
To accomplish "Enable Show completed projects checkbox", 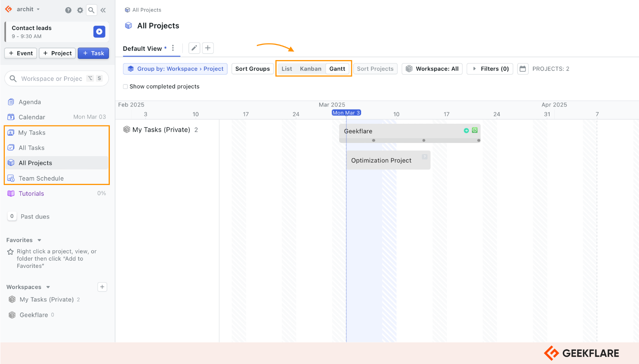I will click(125, 86).
